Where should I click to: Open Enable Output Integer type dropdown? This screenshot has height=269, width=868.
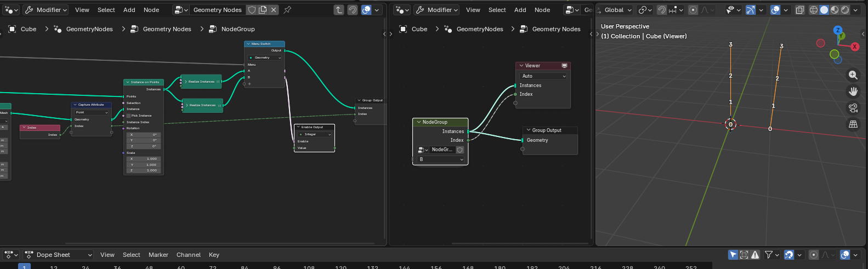click(315, 134)
